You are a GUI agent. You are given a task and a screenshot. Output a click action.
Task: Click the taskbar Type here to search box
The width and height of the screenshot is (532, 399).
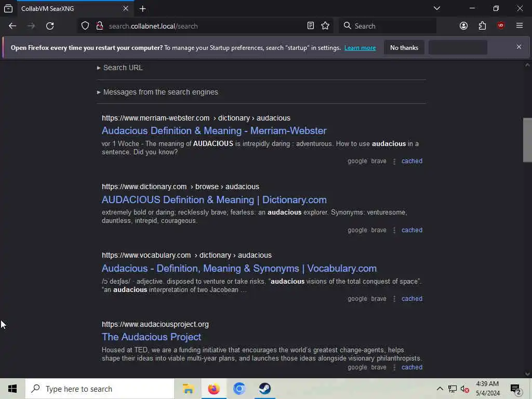[100, 389]
